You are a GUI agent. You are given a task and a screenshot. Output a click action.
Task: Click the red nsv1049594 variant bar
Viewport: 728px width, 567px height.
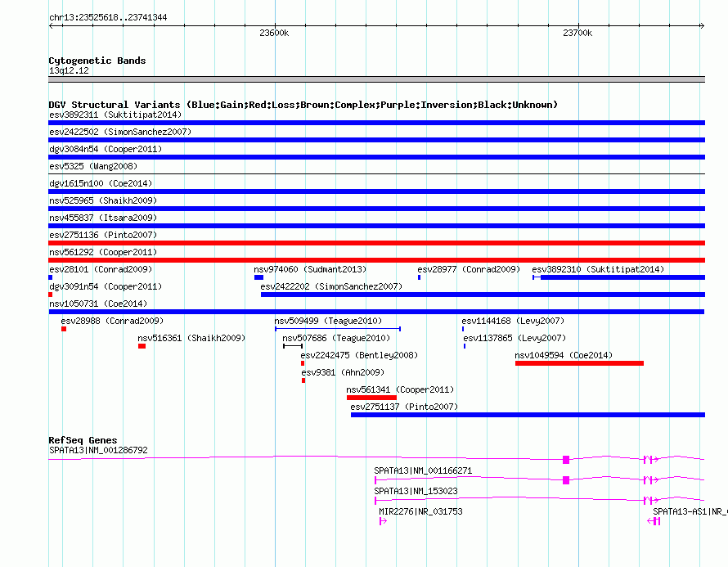(579, 363)
